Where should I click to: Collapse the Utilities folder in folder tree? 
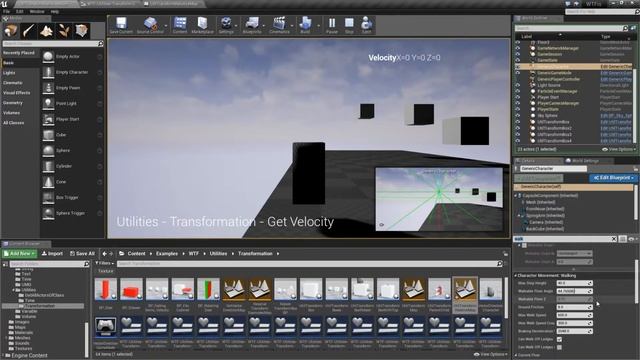pyautogui.click(x=14, y=290)
